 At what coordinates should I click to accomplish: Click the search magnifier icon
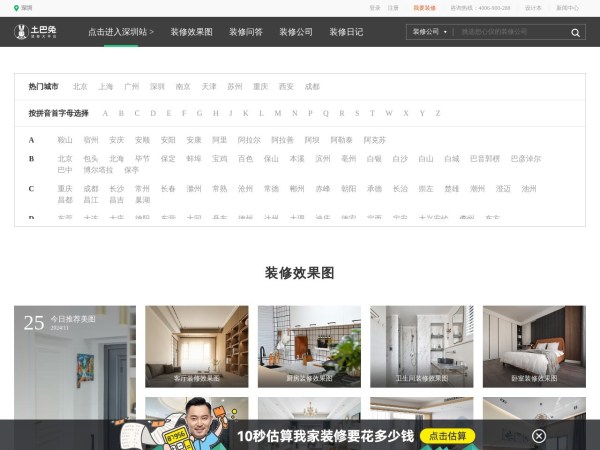coord(575,32)
